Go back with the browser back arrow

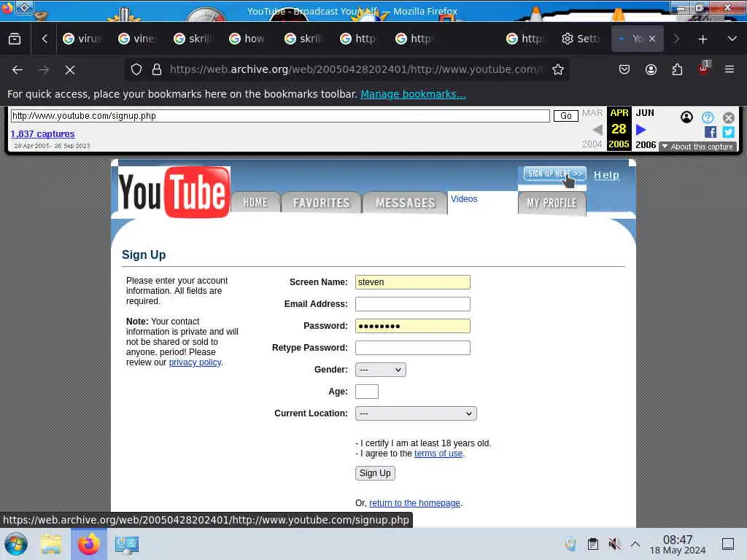click(18, 70)
